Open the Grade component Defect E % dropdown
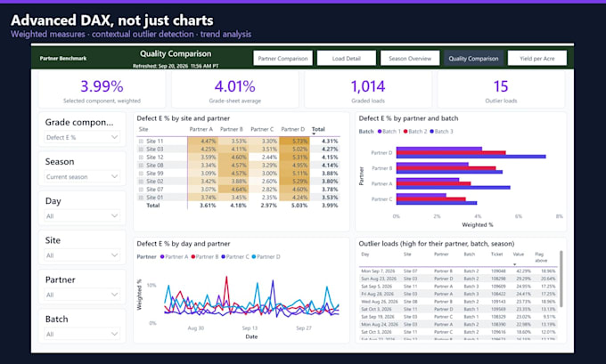This screenshot has height=364, width=606. 82,137
